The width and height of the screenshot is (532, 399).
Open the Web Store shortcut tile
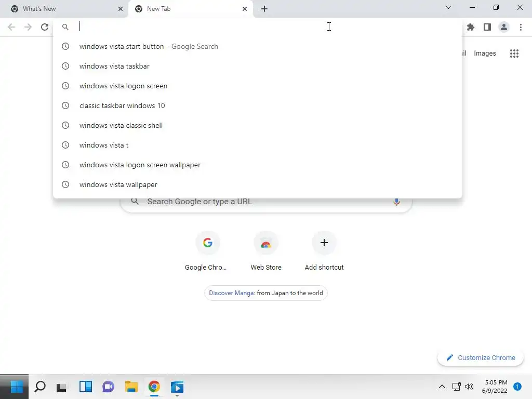coord(266,251)
